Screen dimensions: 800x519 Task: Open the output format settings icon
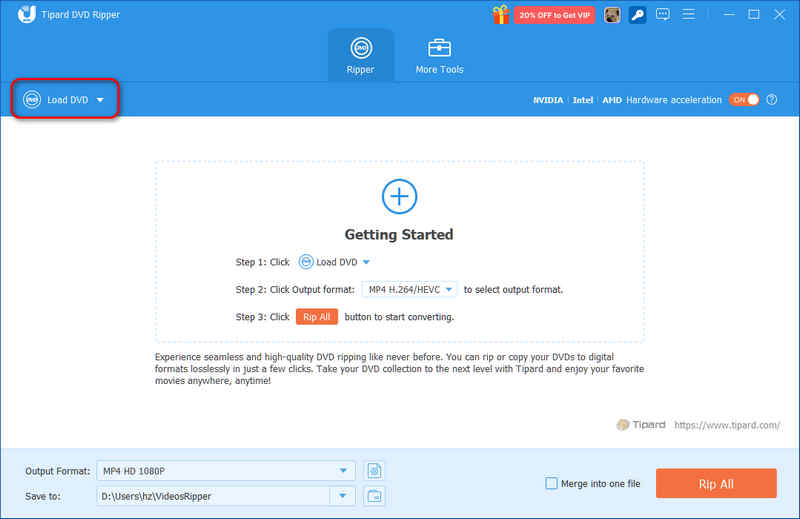tap(374, 471)
